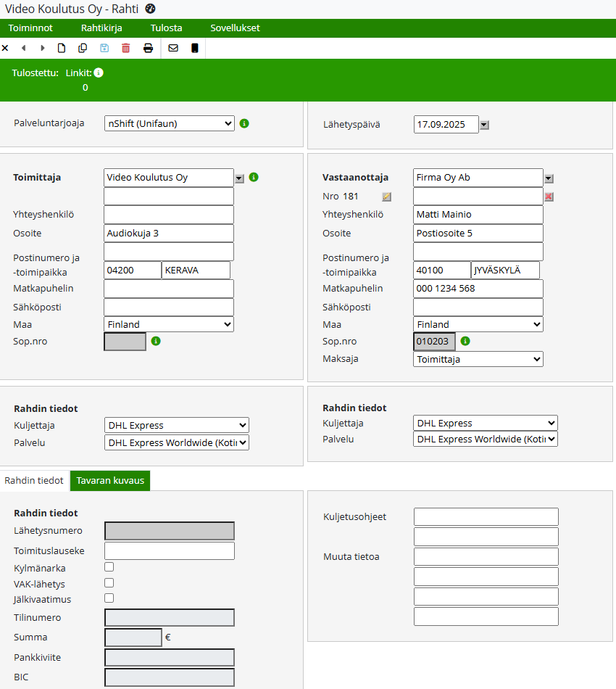Expand the Maksaja dropdown
The width and height of the screenshot is (616, 689).
coord(478,359)
